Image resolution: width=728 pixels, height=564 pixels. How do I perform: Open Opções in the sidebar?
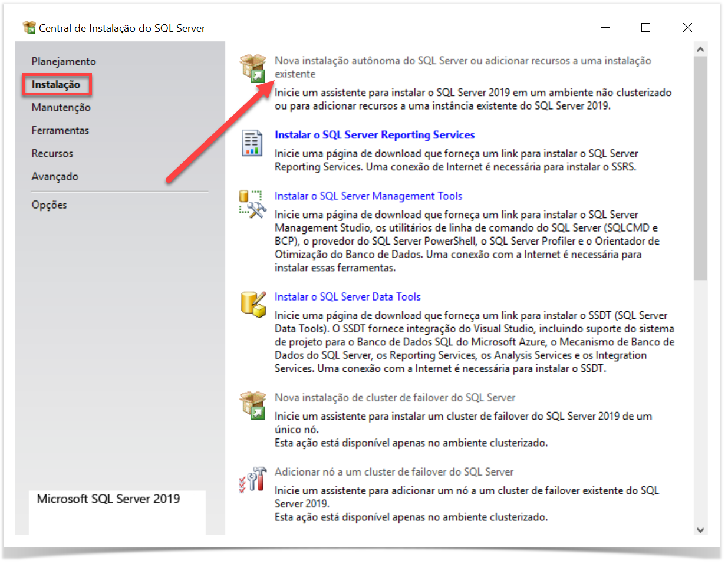(50, 205)
